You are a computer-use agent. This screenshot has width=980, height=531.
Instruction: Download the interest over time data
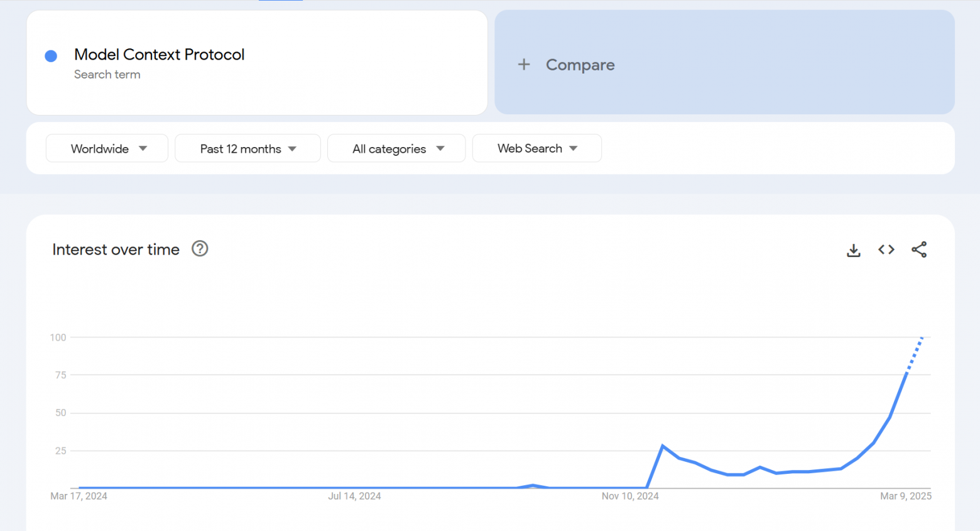tap(853, 250)
